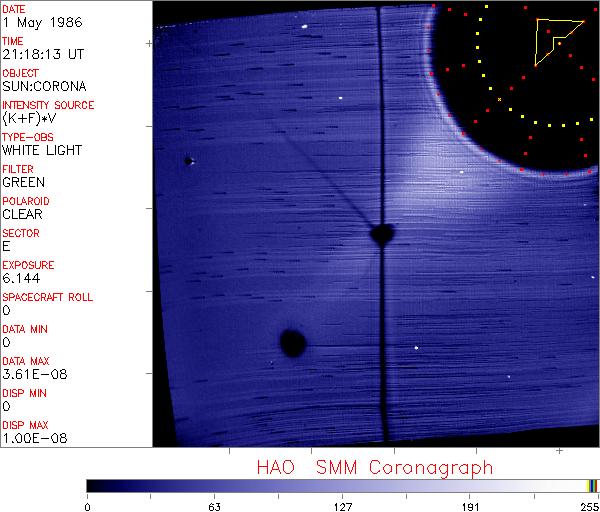Click the exposure value 6.144
The width and height of the screenshot is (600, 512).
(21, 279)
